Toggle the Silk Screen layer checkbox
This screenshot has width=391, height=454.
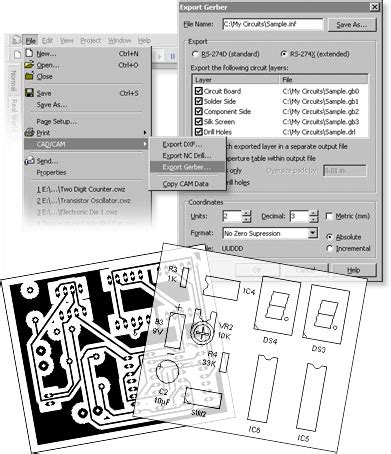coord(199,122)
